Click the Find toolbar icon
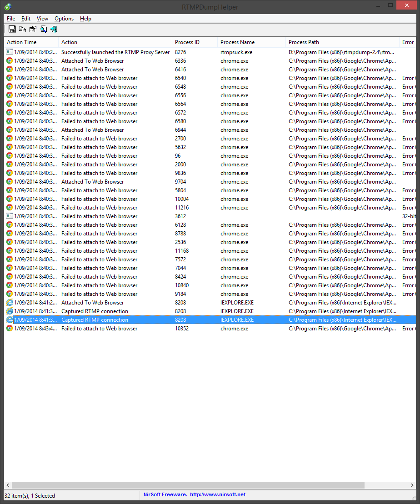 (x=44, y=29)
